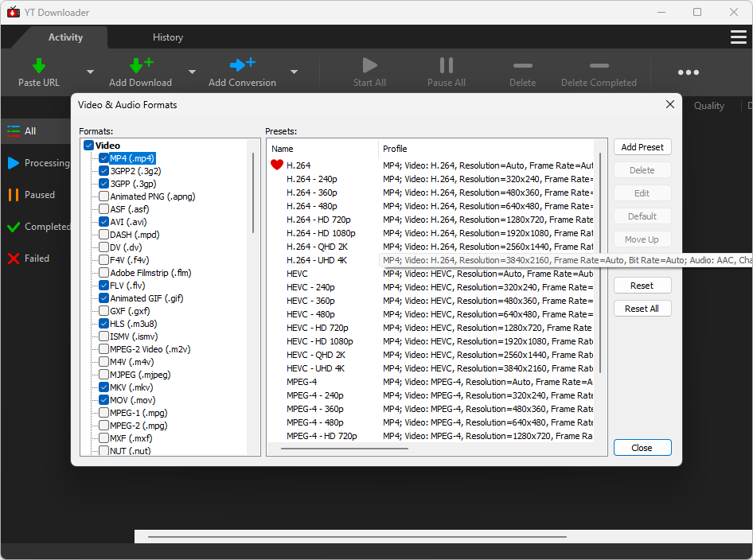This screenshot has height=560, width=753.
Task: Click the Formats list vertical scrollbar
Action: 253,193
